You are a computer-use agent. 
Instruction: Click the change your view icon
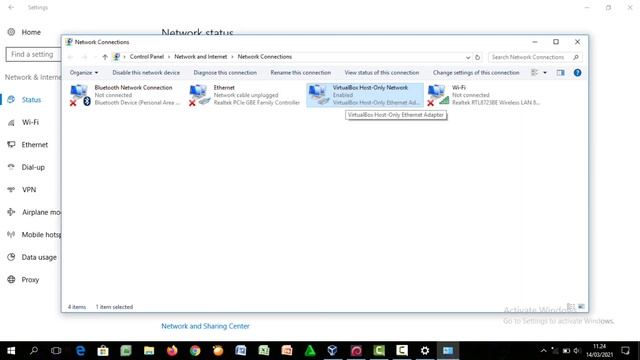[x=534, y=73]
